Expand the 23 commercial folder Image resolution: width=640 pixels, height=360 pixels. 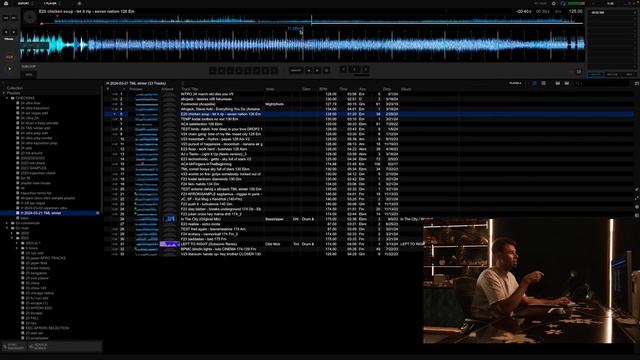tap(7, 223)
